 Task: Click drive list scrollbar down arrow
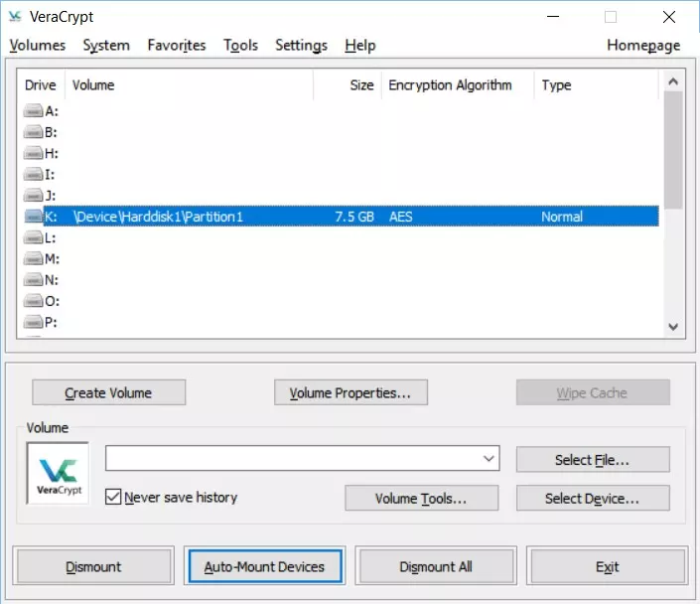[673, 327]
